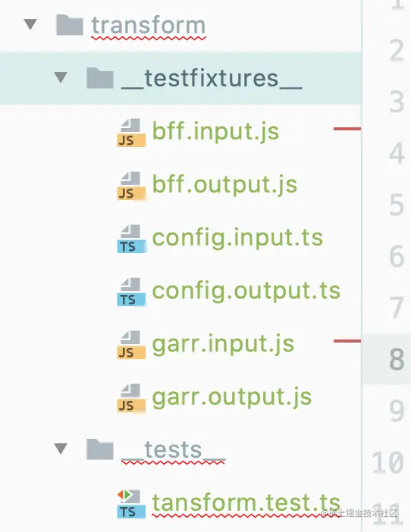Open the bff.input.js file
This screenshot has height=532, width=411.
tap(215, 132)
